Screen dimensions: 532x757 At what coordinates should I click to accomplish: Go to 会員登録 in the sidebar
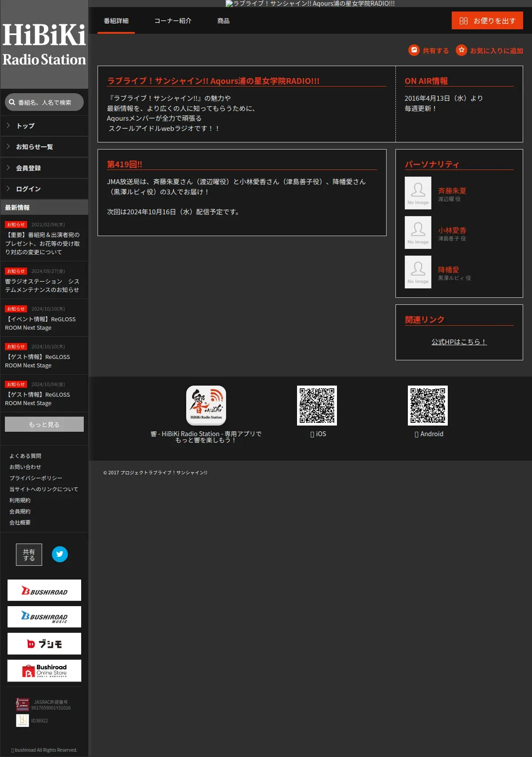point(44,168)
